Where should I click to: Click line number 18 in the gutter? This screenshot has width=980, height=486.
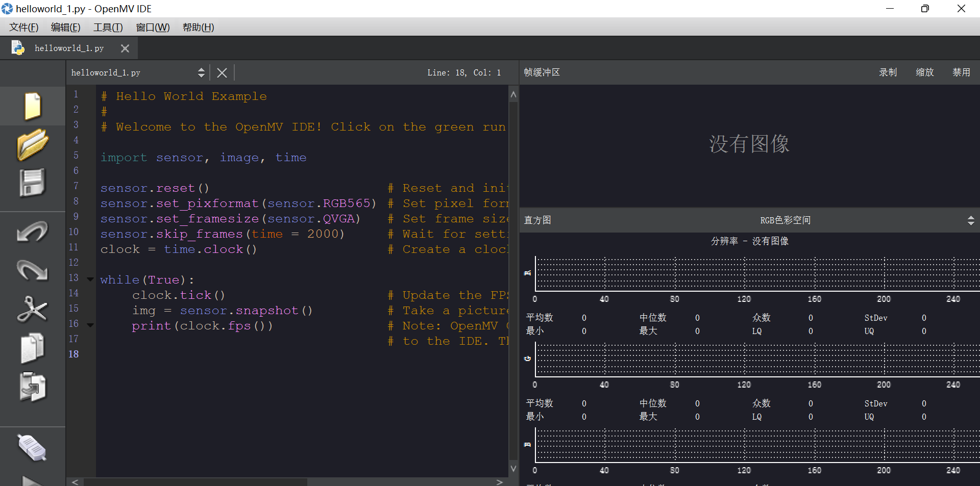point(73,354)
